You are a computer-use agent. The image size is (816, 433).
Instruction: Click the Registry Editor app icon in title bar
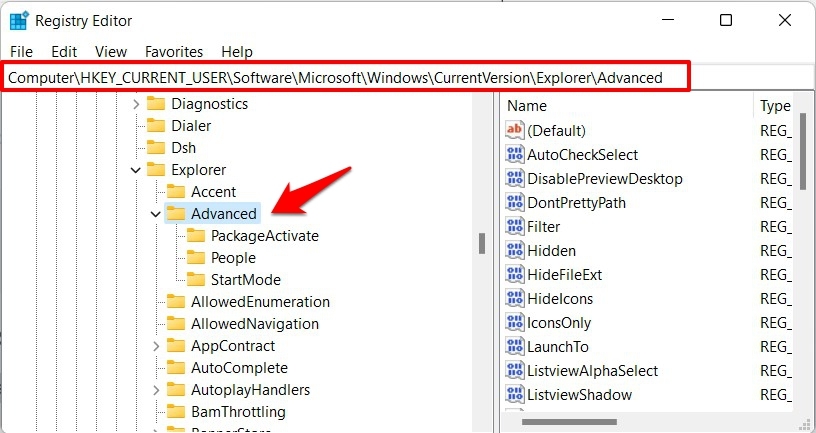(19, 21)
